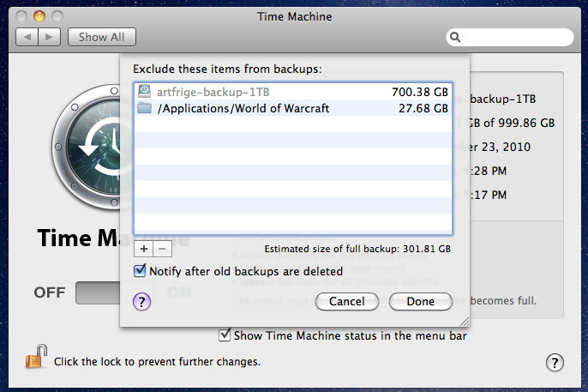Click the lock to prevent changes
Viewport: 588px width, 392px height.
click(x=36, y=357)
